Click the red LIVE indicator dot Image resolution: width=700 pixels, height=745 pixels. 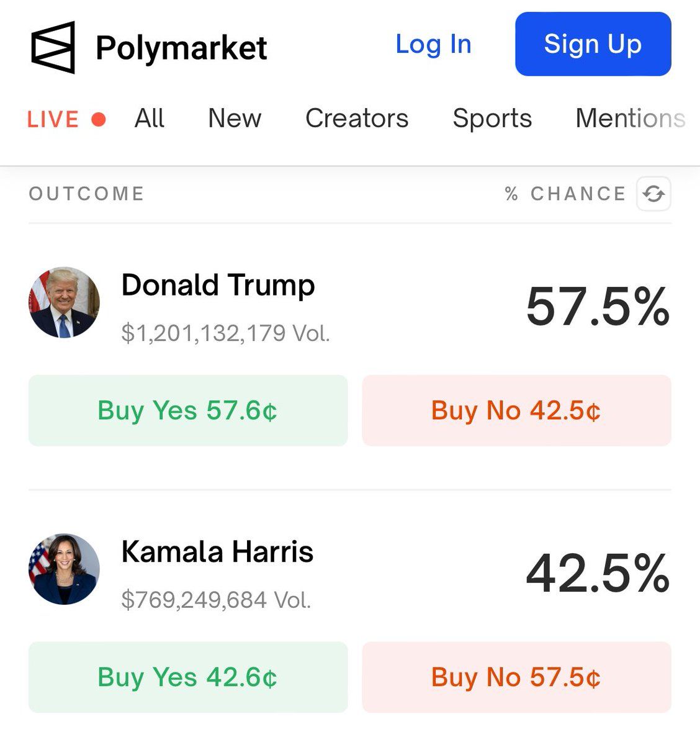[99, 119]
